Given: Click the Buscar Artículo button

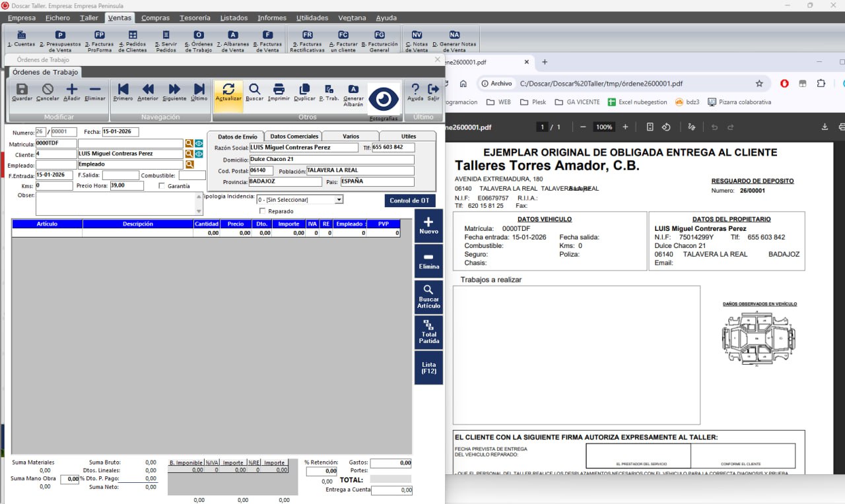Looking at the screenshot, I should pos(428,296).
